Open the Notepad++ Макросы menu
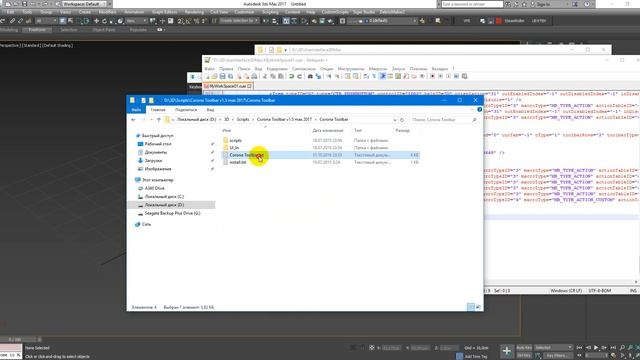The height and width of the screenshot is (360, 640). [x=378, y=69]
